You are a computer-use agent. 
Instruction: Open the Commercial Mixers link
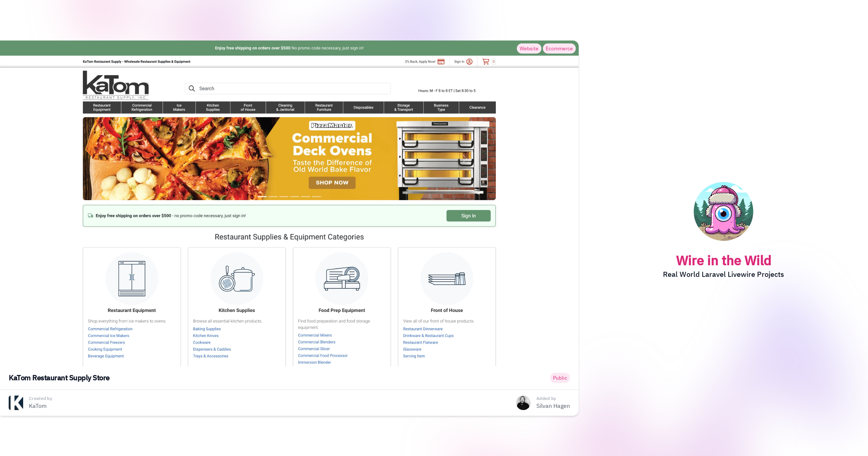(315, 335)
